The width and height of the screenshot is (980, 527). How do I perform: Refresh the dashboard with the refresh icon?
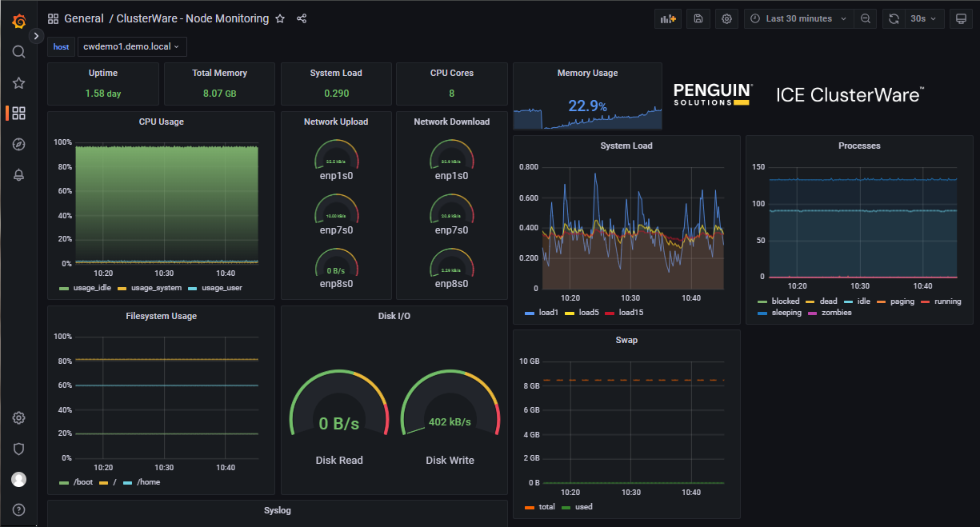[x=894, y=18]
